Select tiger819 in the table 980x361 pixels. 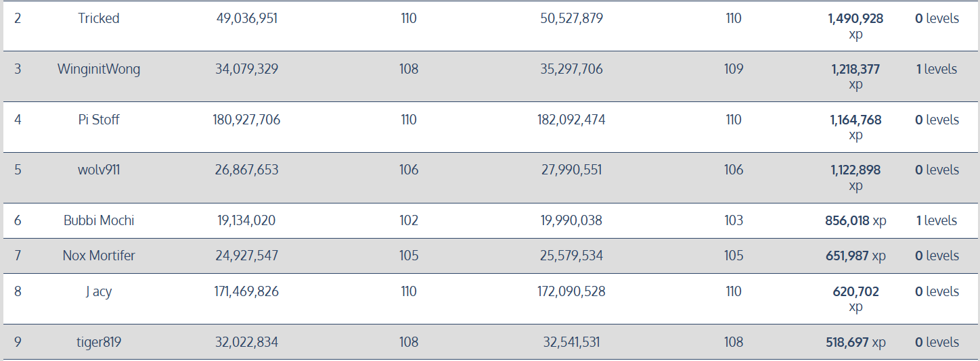(99, 342)
